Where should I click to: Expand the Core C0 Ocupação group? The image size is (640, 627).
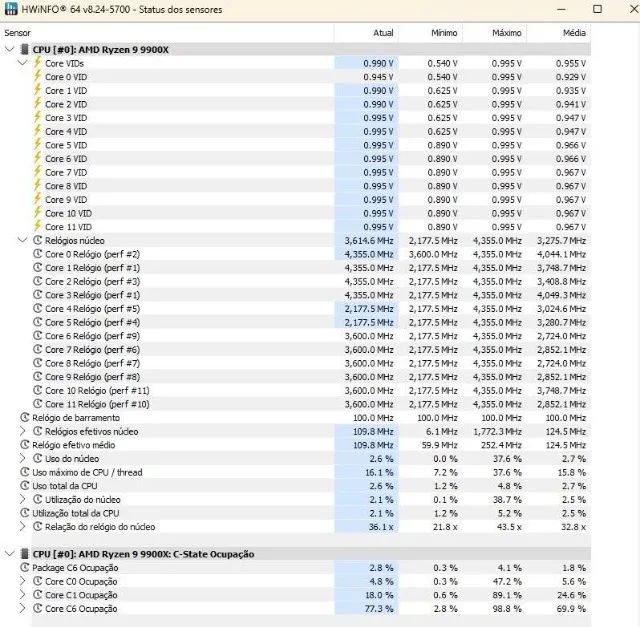click(x=23, y=581)
